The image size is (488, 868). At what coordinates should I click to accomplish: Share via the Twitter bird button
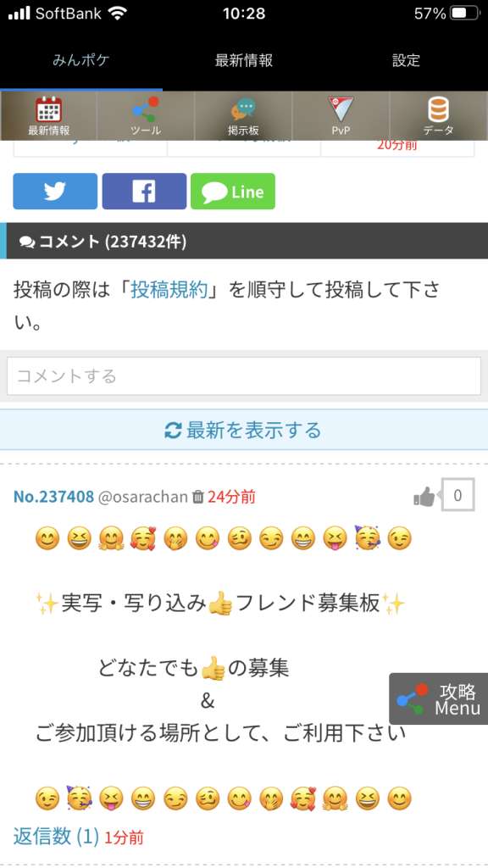click(55, 192)
